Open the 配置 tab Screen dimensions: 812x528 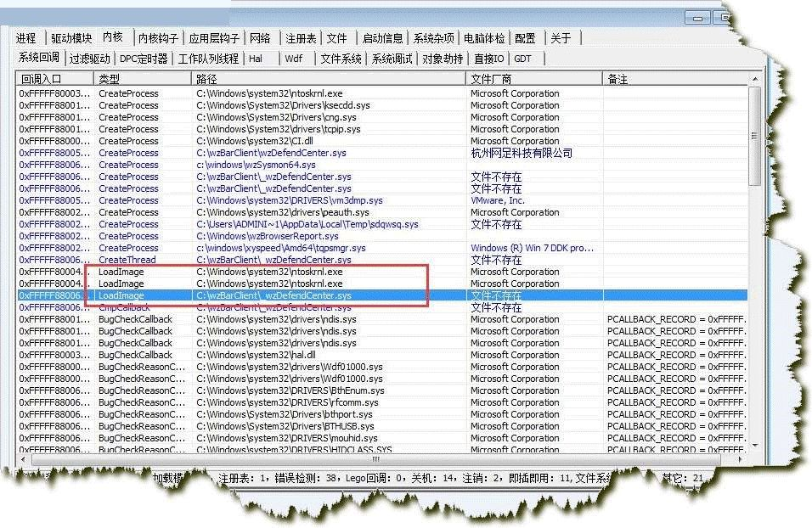coord(525,38)
